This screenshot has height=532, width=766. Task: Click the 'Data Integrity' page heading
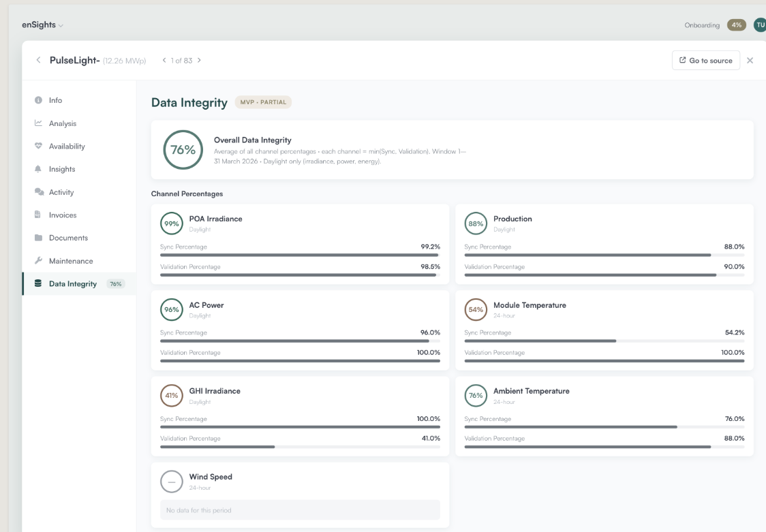[x=189, y=102]
